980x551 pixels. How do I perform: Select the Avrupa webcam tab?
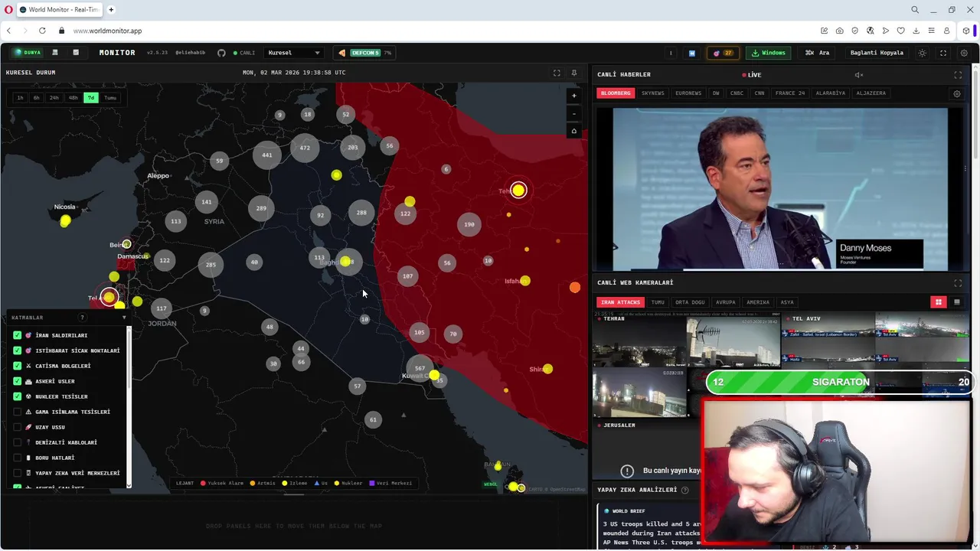pos(725,302)
